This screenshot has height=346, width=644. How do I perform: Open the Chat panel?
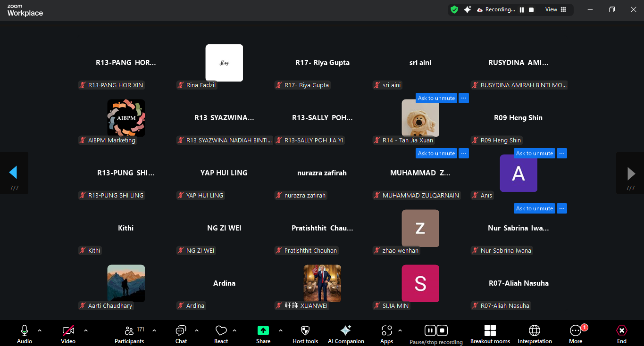point(181,334)
